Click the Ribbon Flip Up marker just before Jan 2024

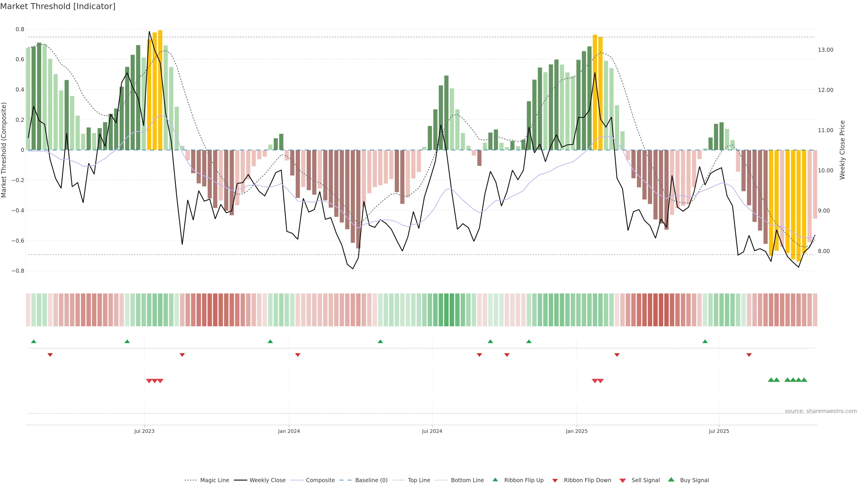(x=270, y=342)
